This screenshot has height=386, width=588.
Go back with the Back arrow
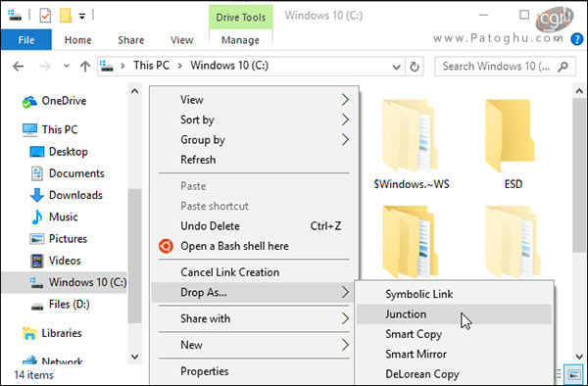pyautogui.click(x=18, y=67)
